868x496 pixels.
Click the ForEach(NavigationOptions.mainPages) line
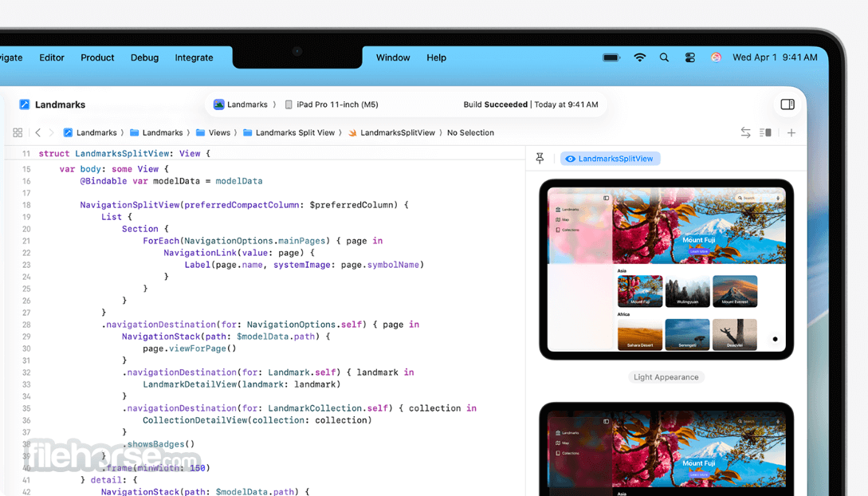262,241
